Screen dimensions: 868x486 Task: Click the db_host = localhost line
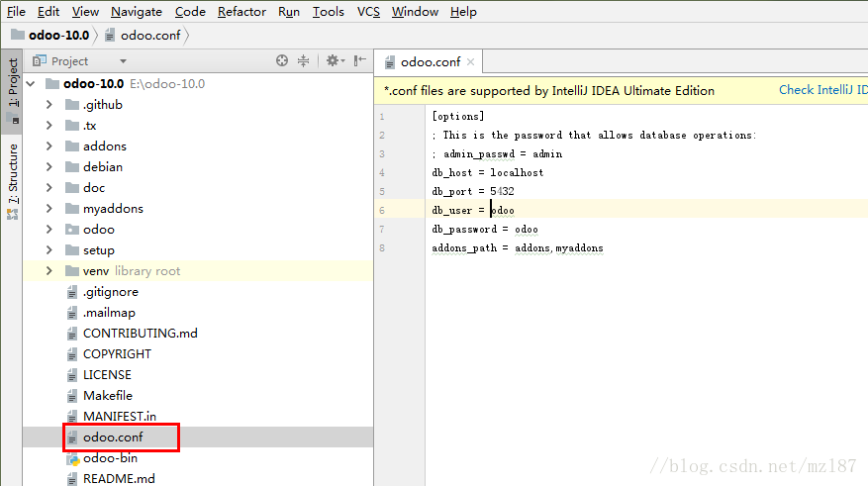coord(488,172)
